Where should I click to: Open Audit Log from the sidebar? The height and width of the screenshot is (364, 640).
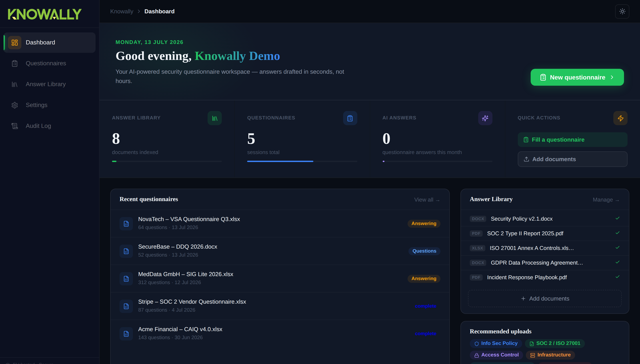click(50, 126)
